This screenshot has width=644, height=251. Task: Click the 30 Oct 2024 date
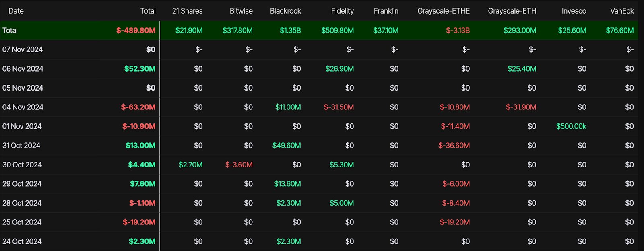22,165
